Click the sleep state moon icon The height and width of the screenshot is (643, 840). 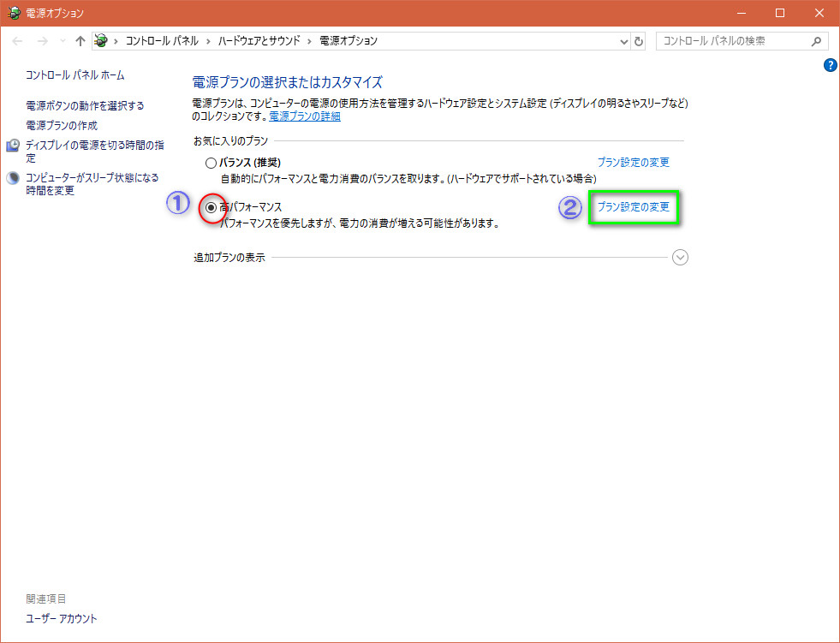coord(13,178)
